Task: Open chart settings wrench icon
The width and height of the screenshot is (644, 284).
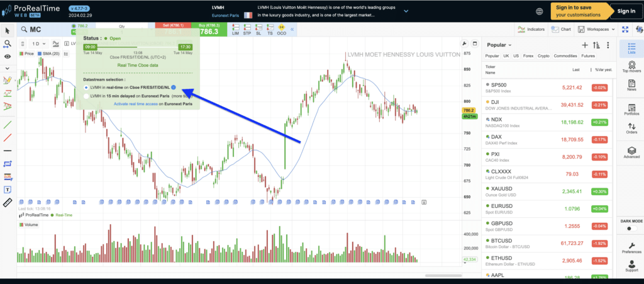Action: click(x=465, y=44)
